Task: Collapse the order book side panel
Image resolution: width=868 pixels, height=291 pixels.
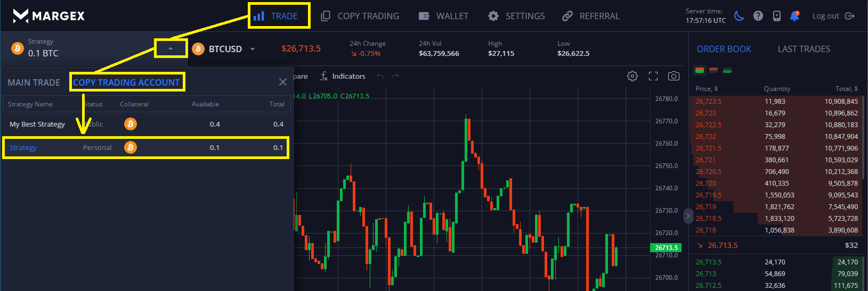Action: coord(688,216)
